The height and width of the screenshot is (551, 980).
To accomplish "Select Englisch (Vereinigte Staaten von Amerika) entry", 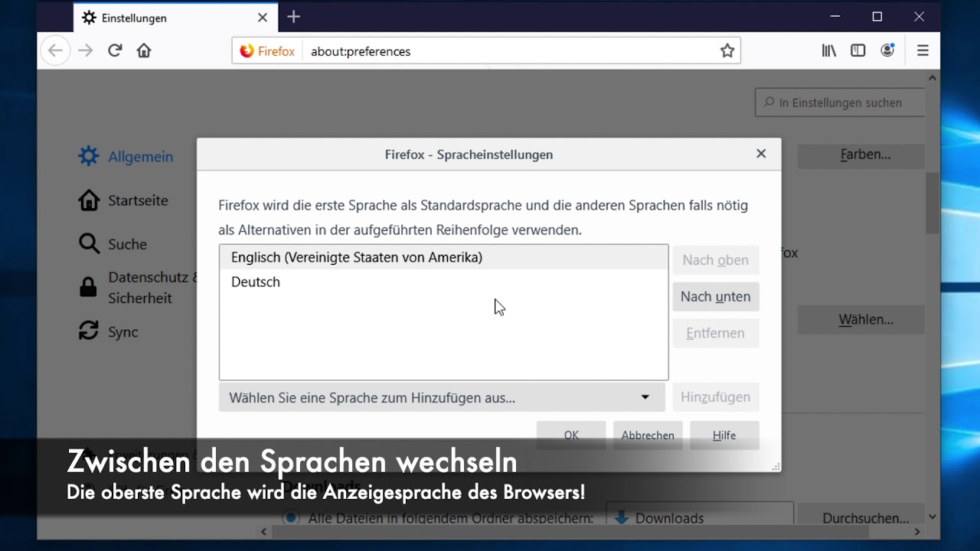I will [x=443, y=258].
